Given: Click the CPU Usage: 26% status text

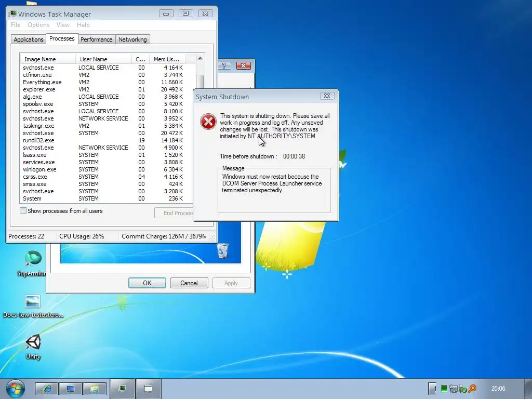Looking at the screenshot, I should [x=82, y=236].
